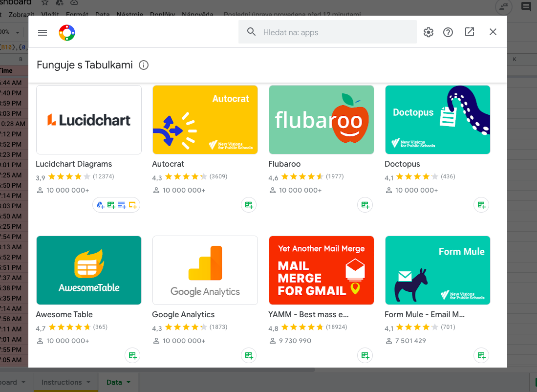Click the 'Google Analytics' title text
The width and height of the screenshot is (537, 392).
(183, 315)
